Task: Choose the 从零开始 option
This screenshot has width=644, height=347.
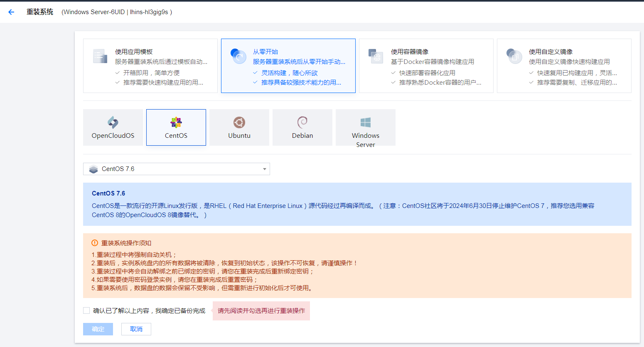Action: pos(288,66)
